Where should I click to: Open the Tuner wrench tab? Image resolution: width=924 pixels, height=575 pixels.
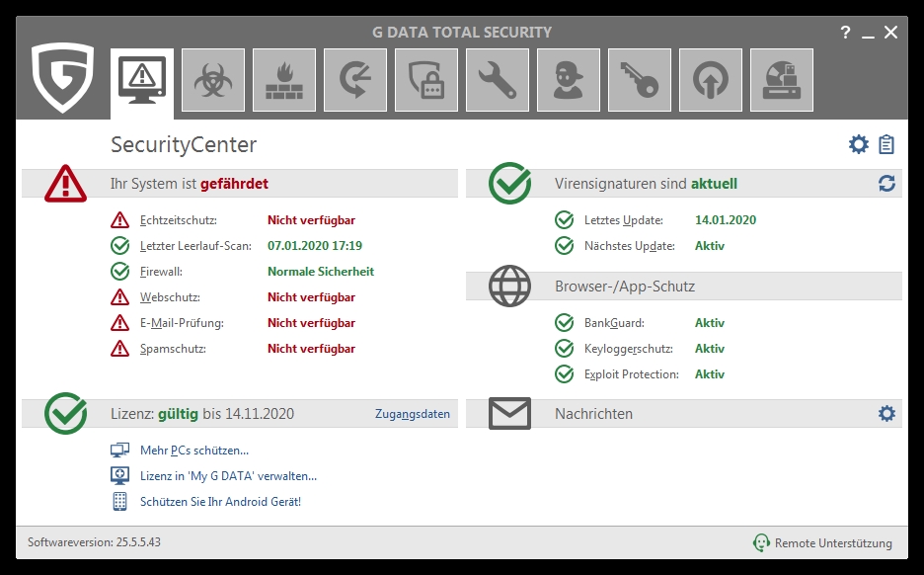498,80
